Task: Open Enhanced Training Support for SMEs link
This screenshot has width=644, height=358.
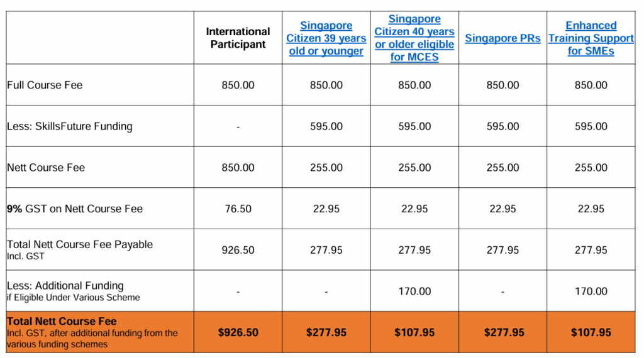Action: click(x=591, y=38)
